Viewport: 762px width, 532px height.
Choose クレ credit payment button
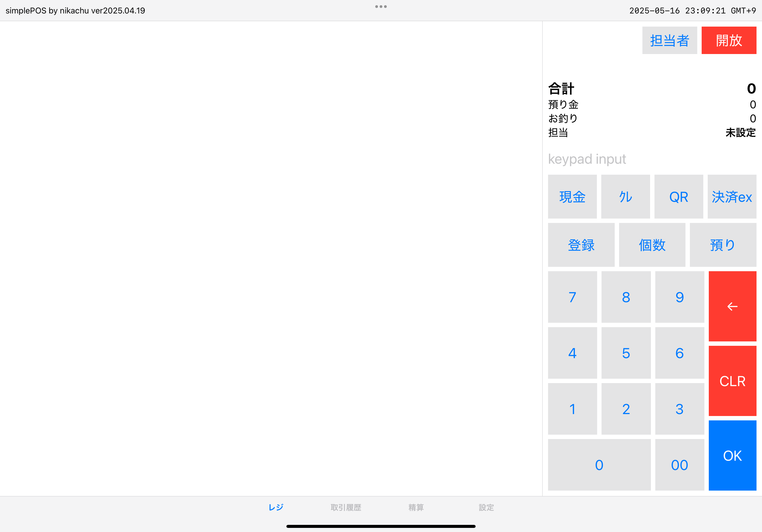(625, 197)
